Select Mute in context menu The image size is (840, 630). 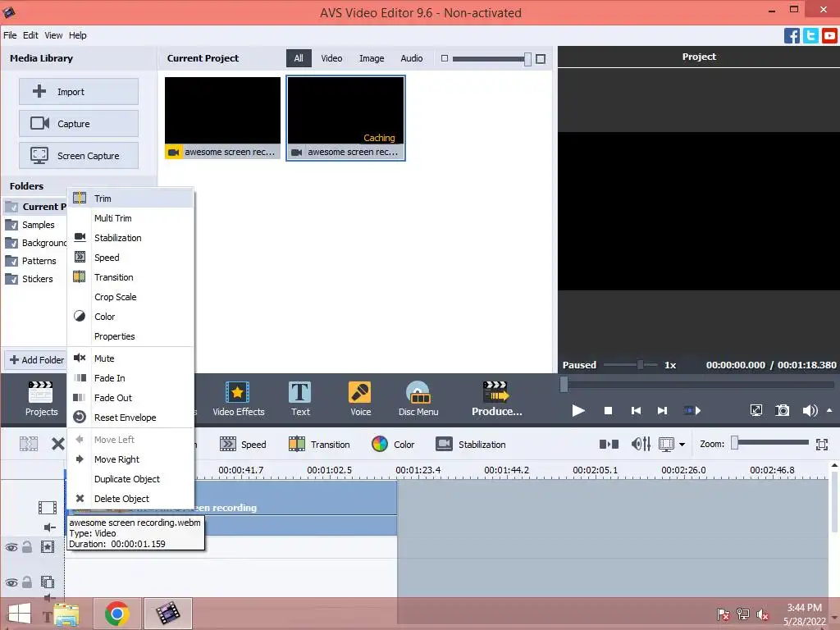130,358
